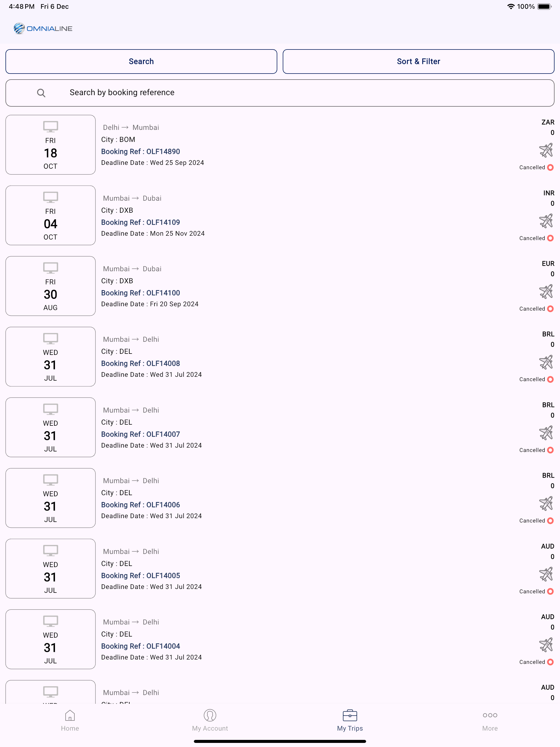Tap red Cancelled status dot for OLF14100
The image size is (560, 747).
[550, 309]
